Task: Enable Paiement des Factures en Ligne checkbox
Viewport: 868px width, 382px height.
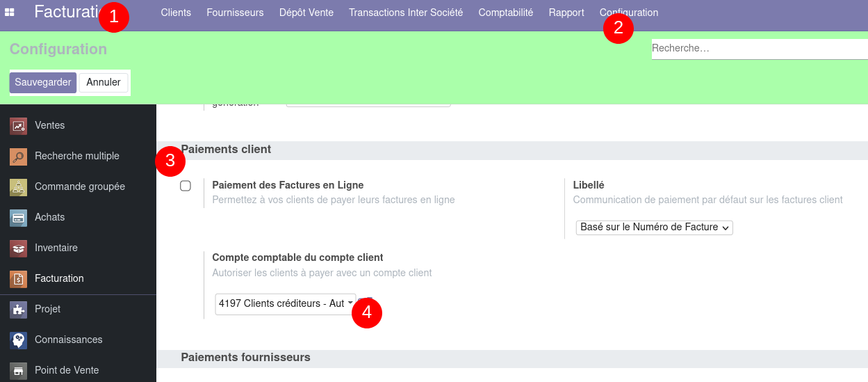Action: [186, 186]
